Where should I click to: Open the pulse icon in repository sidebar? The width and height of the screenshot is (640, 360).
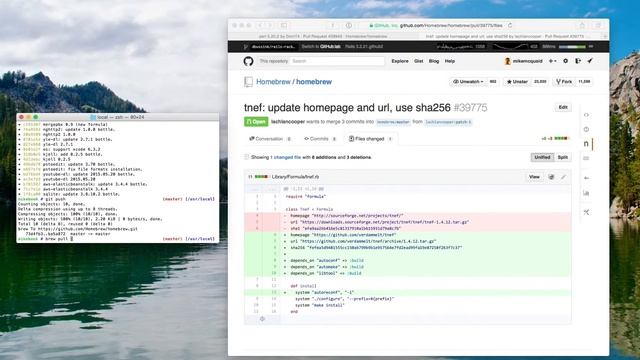click(x=586, y=178)
